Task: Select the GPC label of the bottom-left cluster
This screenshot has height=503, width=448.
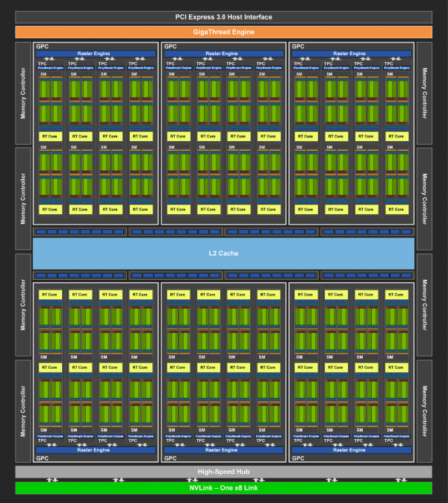Action: (43, 458)
